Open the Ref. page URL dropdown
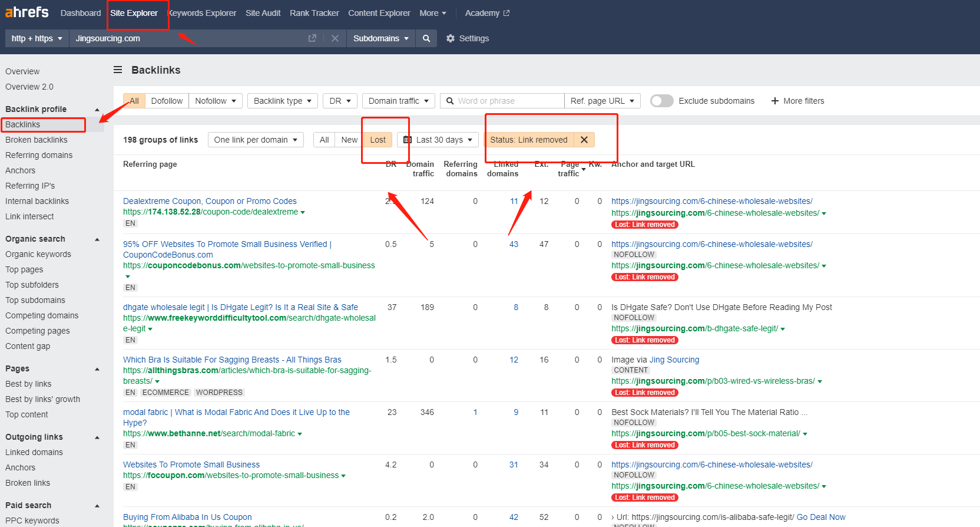 point(602,101)
